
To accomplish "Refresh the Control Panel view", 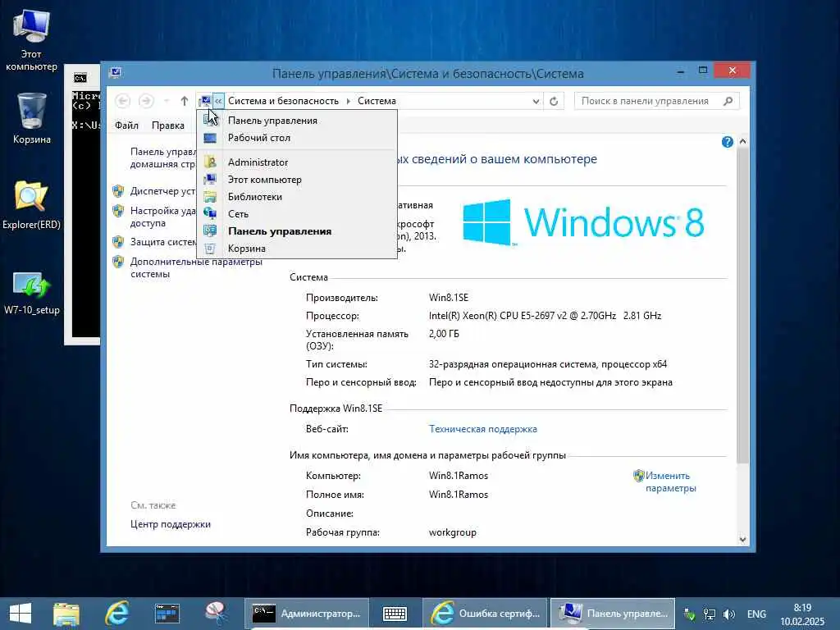I will point(554,101).
